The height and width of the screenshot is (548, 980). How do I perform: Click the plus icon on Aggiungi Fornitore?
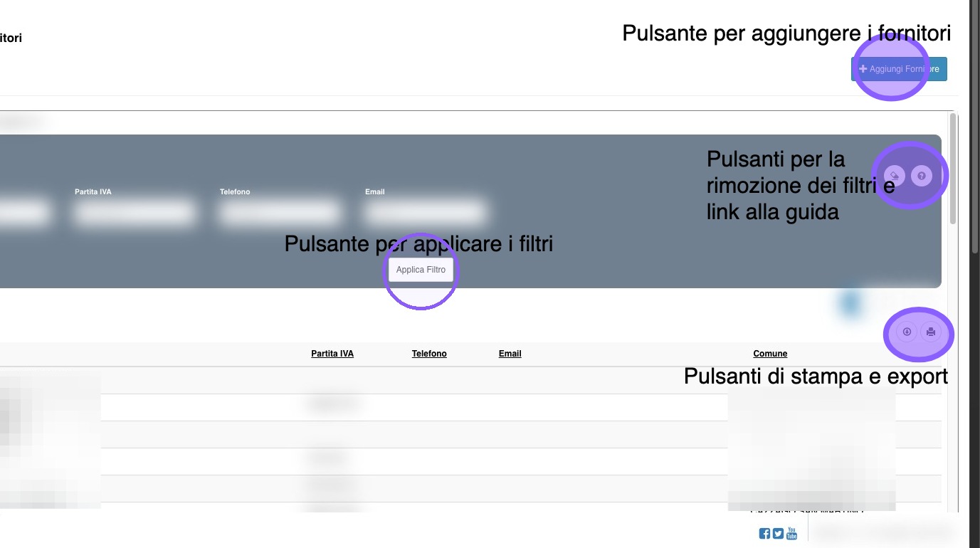(863, 69)
